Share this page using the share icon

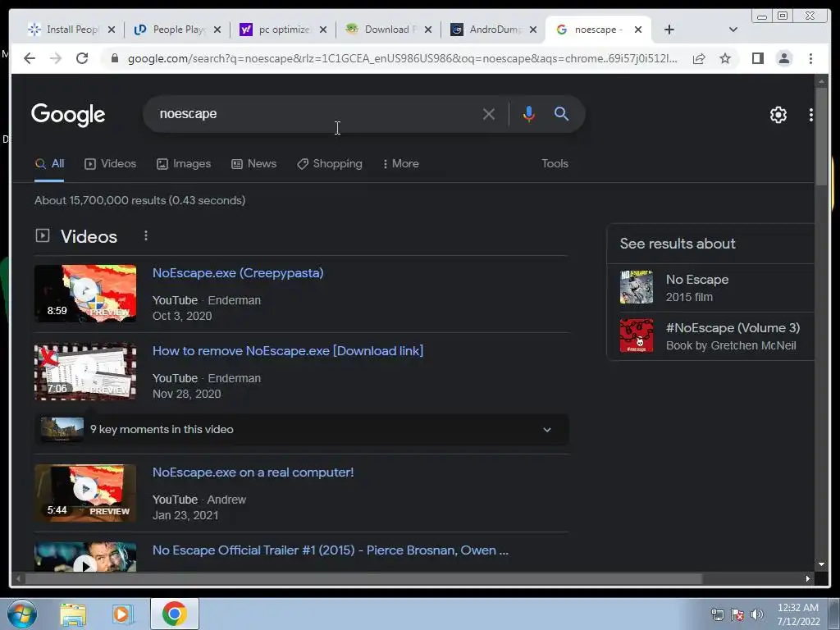point(699,58)
